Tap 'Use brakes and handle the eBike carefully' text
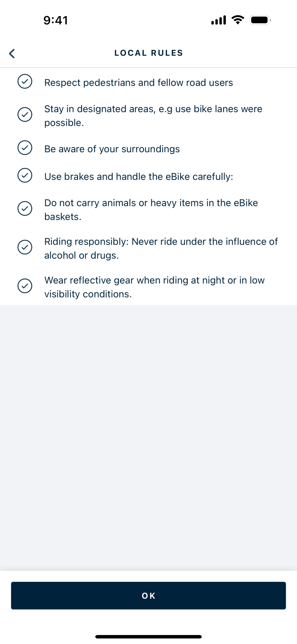The height and width of the screenshot is (644, 297). pyautogui.click(x=139, y=177)
